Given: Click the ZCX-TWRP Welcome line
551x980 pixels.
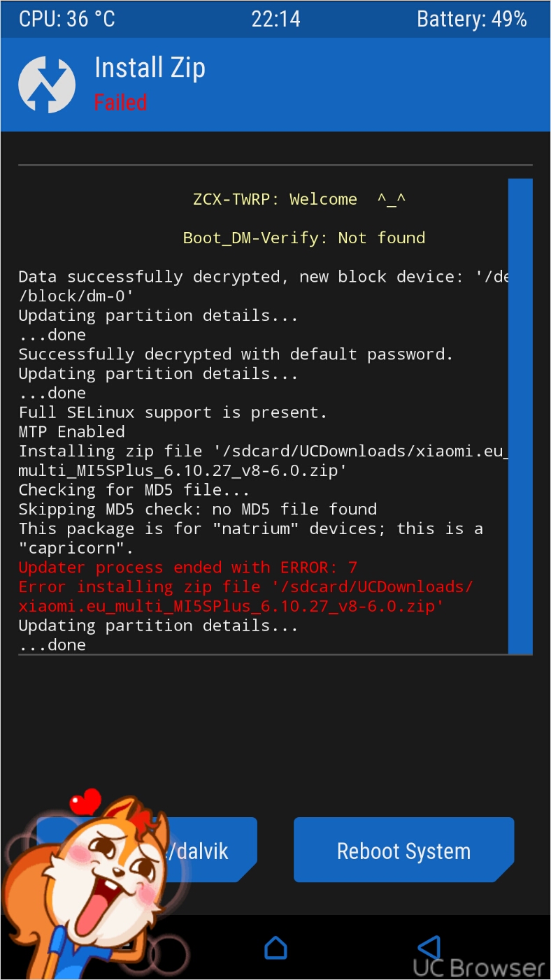Looking at the screenshot, I should pos(299,200).
